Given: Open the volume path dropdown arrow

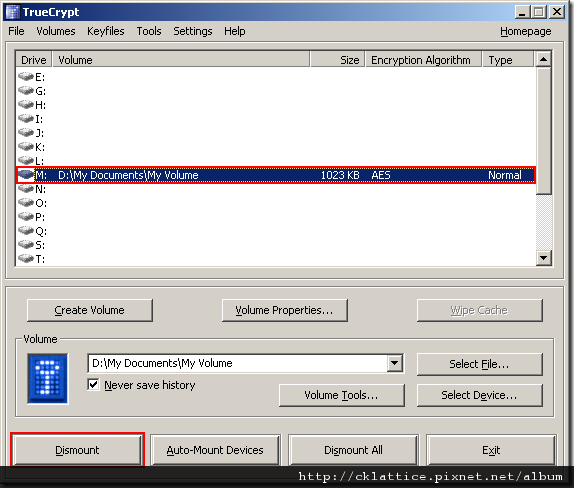Looking at the screenshot, I should 395,363.
